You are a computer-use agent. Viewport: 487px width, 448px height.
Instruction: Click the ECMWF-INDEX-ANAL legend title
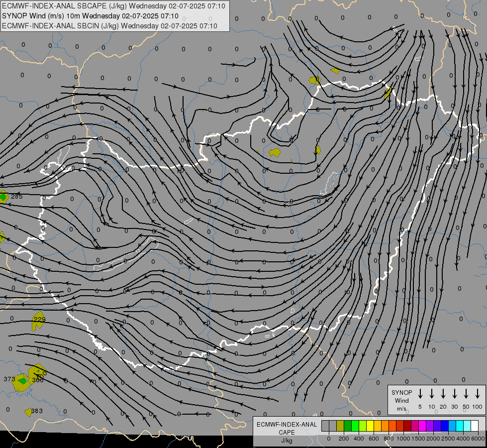[x=287, y=425]
